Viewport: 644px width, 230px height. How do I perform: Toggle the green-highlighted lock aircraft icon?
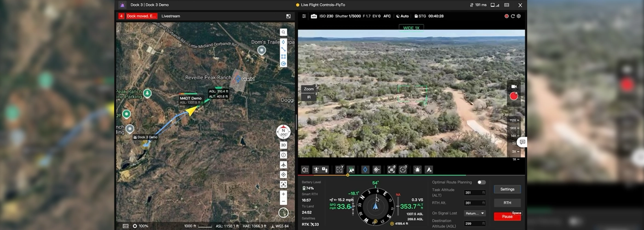[351, 170]
